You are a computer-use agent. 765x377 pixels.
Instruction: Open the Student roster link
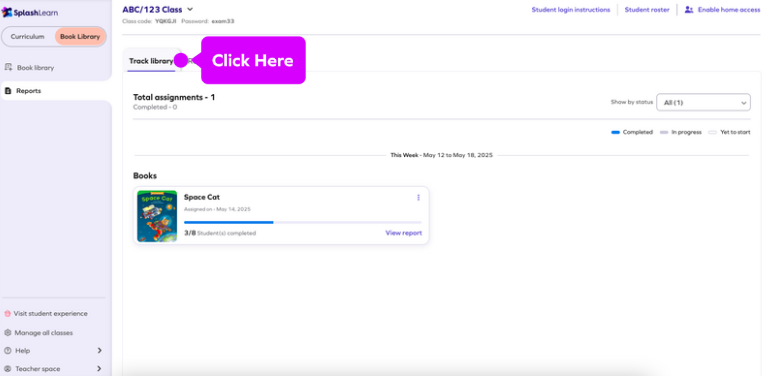pyautogui.click(x=647, y=10)
